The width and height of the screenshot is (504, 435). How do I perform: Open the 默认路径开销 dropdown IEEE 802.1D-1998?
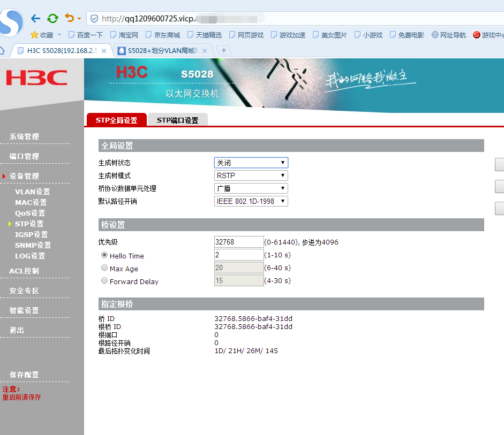point(251,201)
